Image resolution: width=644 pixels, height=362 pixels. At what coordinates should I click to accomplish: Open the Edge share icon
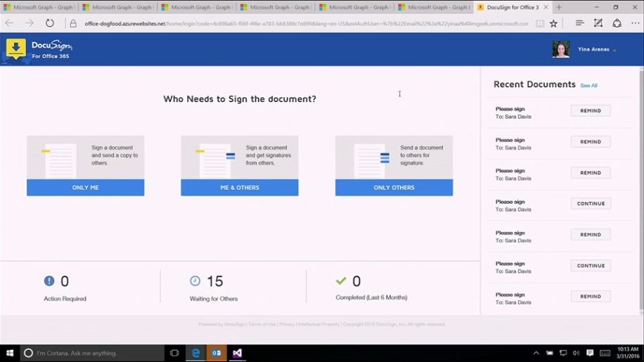tap(617, 23)
